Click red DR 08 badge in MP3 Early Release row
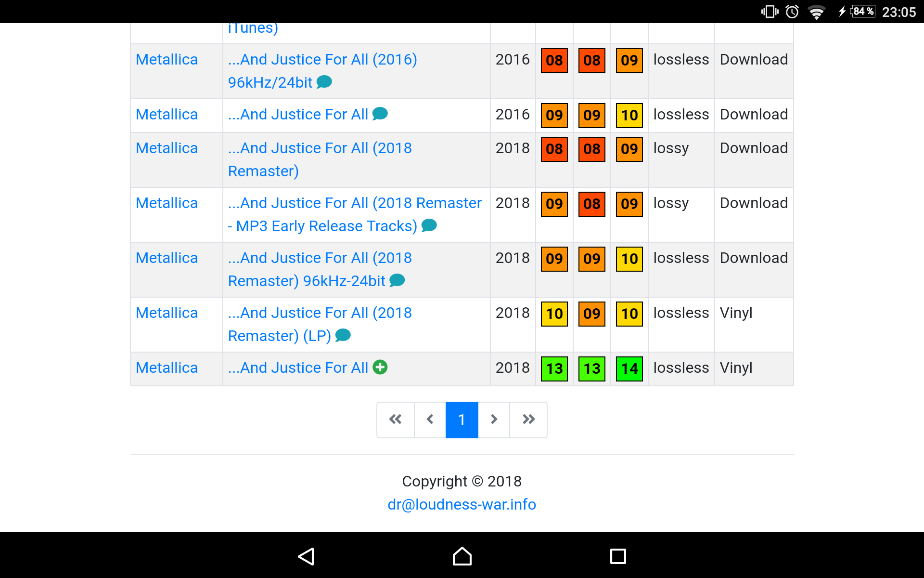Image resolution: width=924 pixels, height=578 pixels. 592,204
